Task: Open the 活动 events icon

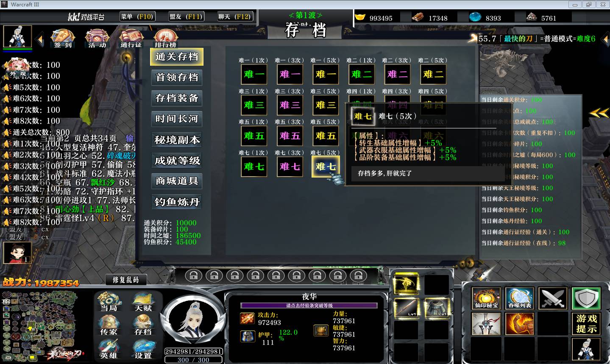Action: (97, 39)
